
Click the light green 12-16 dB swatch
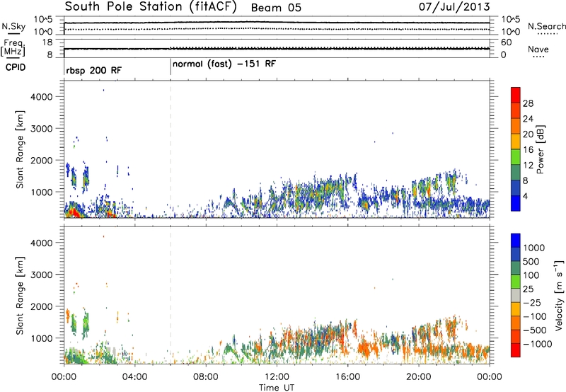(x=516, y=157)
